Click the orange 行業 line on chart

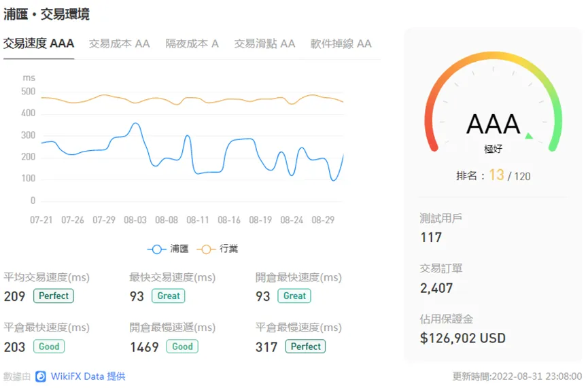point(192,99)
